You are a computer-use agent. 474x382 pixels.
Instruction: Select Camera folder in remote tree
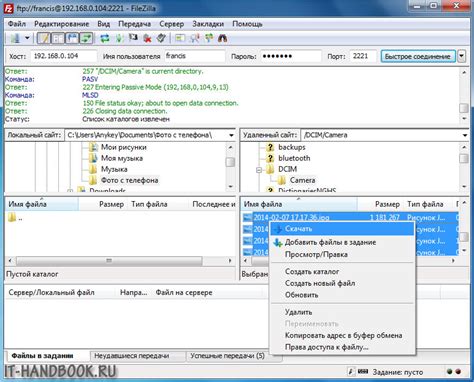tap(302, 180)
